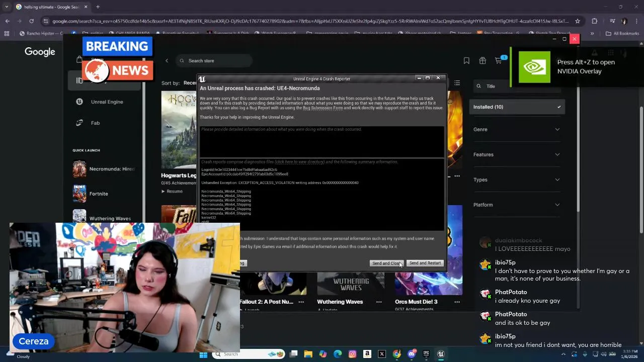Click the Search store field
This screenshot has height=362, width=644.
214,61
